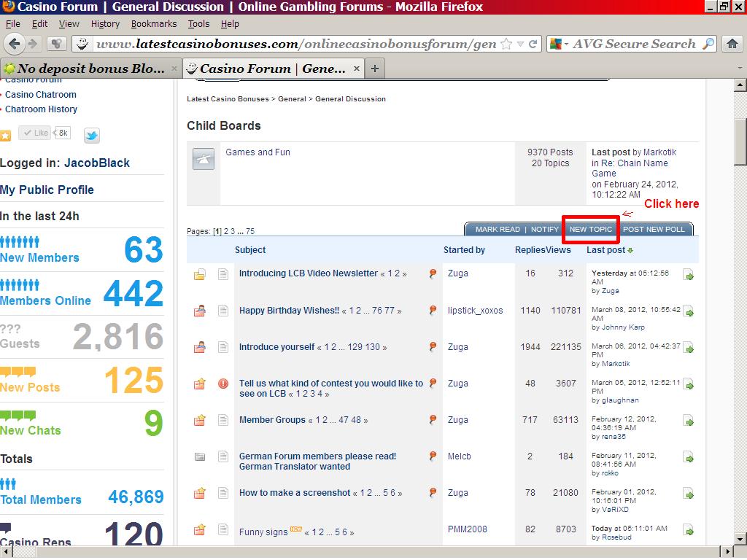The height and width of the screenshot is (560, 747).
Task: Click the Facebook Like button
Action: [36, 133]
